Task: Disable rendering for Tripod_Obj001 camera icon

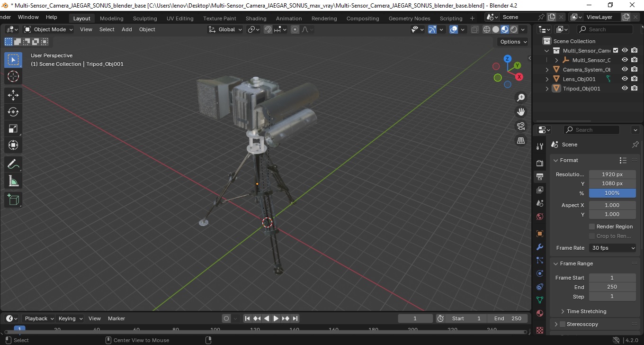Action: 635,88
